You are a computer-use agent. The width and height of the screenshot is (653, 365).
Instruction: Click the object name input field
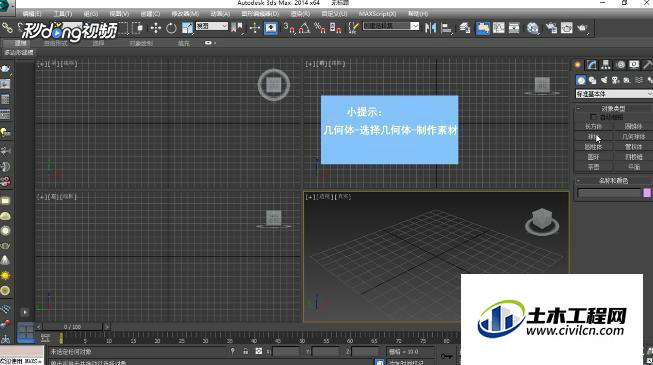[x=609, y=192]
